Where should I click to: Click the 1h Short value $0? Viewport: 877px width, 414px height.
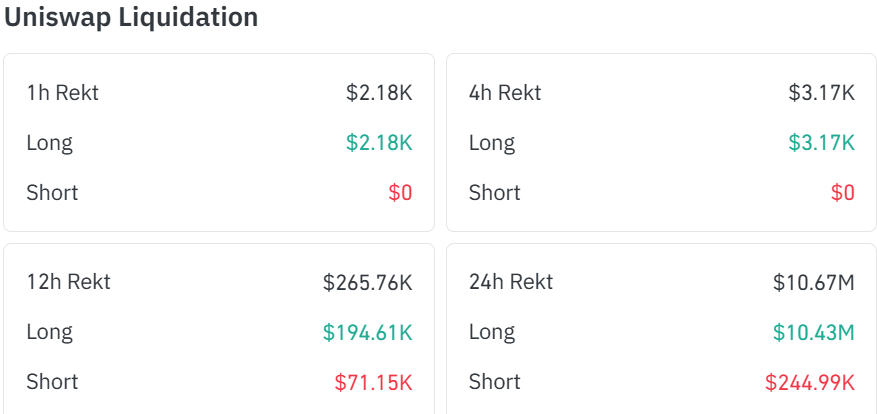(400, 192)
